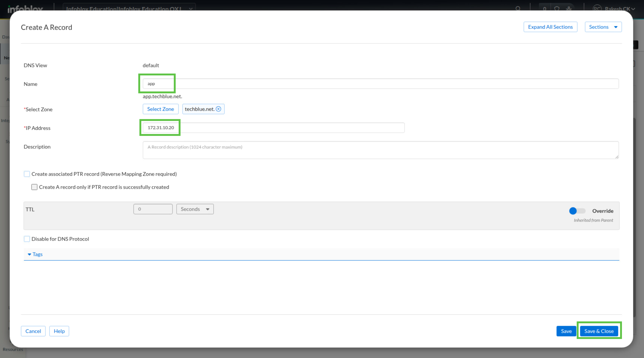The height and width of the screenshot is (358, 644).
Task: Click the Save & Close button
Action: (x=599, y=331)
